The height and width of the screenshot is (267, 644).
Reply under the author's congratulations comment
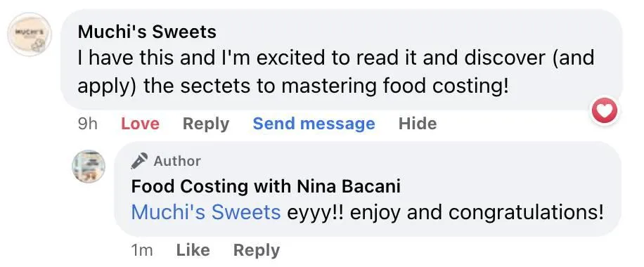click(257, 251)
